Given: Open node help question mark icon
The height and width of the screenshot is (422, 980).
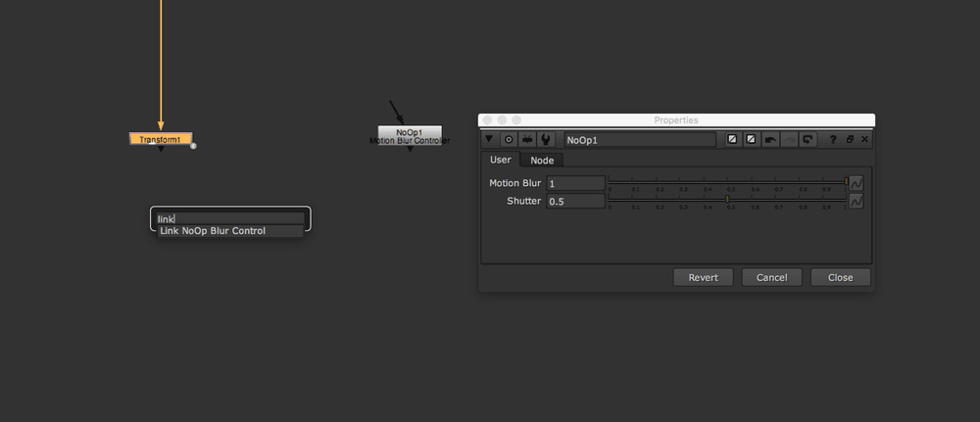Looking at the screenshot, I should point(832,140).
